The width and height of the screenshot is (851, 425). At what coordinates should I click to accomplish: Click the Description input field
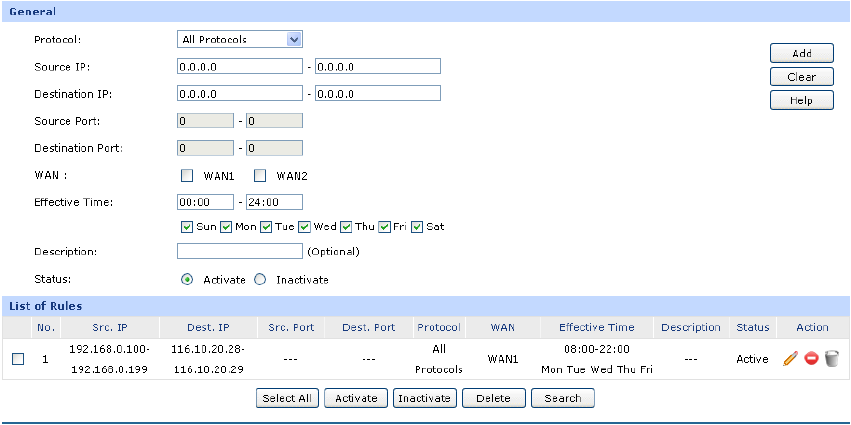tap(239, 251)
